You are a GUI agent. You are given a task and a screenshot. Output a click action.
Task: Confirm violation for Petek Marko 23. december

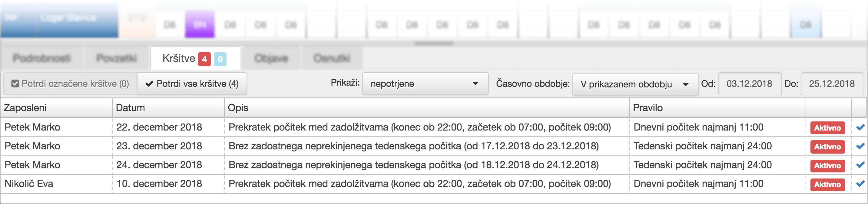tap(860, 146)
